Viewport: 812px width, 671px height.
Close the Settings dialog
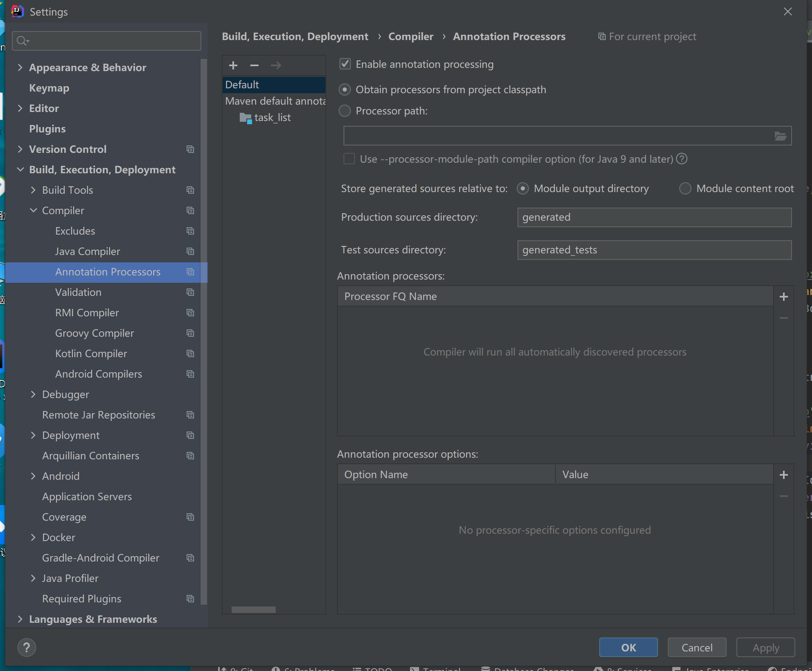point(788,12)
